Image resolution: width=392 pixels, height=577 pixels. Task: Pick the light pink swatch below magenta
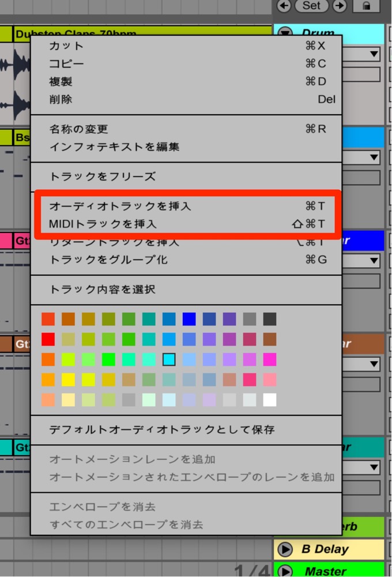[270, 380]
